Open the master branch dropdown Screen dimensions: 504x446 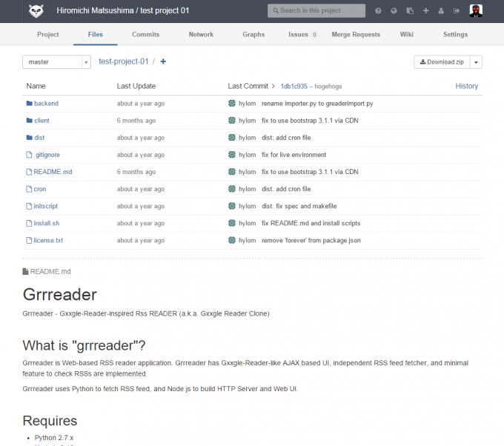pos(56,62)
